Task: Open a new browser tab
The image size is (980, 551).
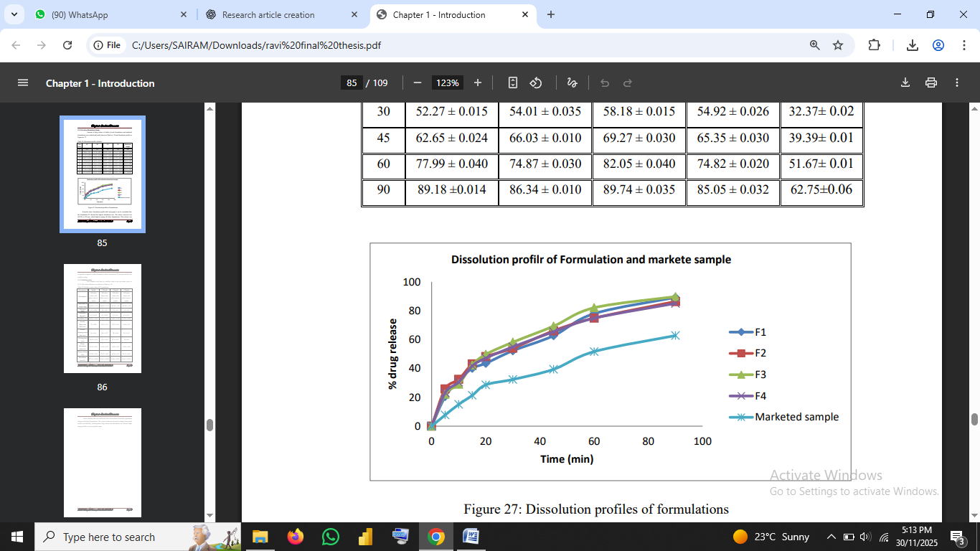Action: 551,14
